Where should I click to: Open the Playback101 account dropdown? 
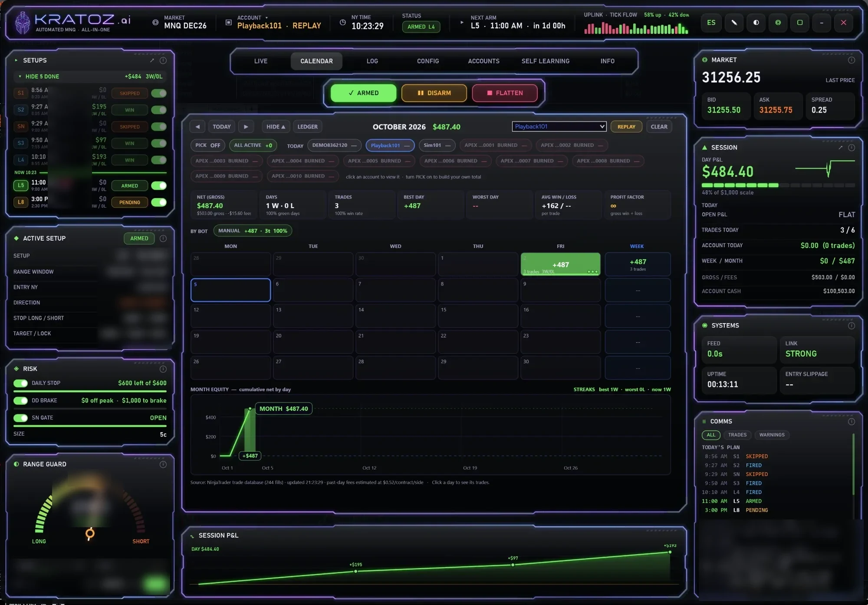(559, 126)
